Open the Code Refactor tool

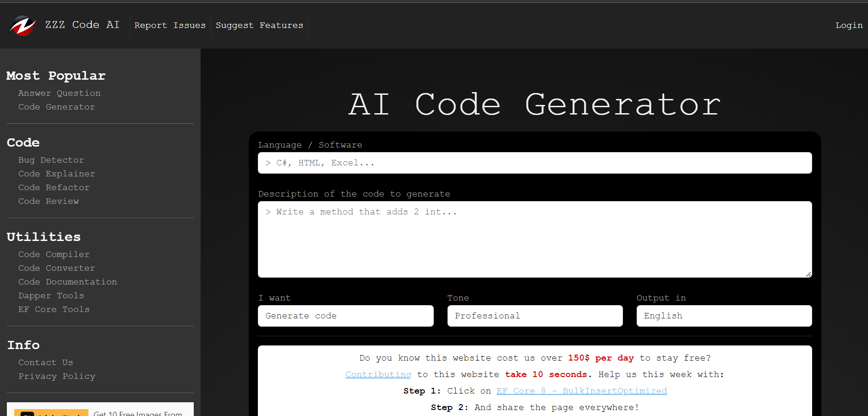pyautogui.click(x=54, y=187)
